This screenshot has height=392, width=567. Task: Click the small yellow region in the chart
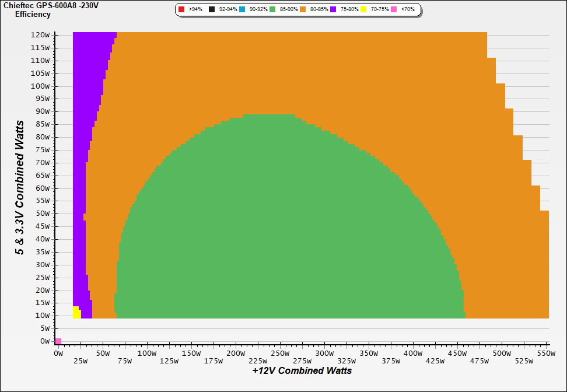[x=76, y=313]
